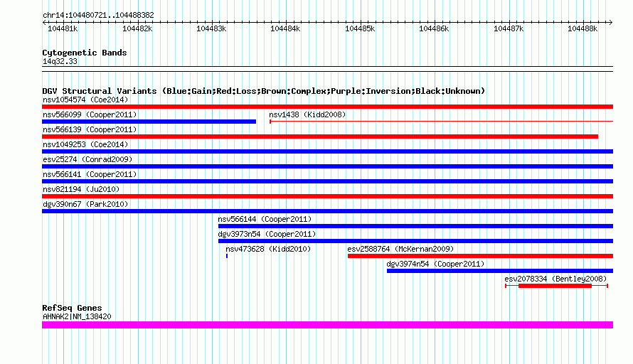Screen dimensions: 633x364
Task: Open the esv2588764 (McKernan2009) label
Action: point(400,249)
